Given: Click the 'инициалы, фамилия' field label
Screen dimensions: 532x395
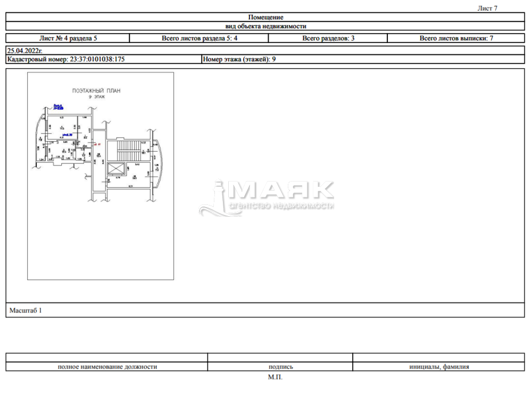Looking at the screenshot, I should (x=439, y=367).
